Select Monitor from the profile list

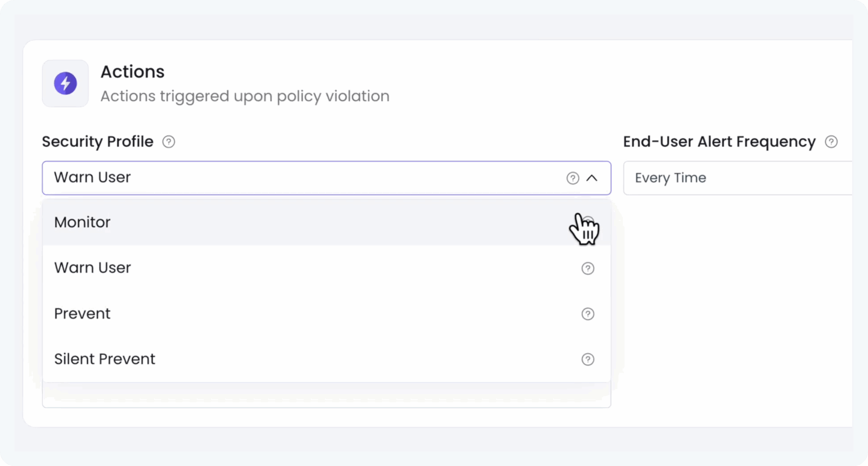[x=83, y=222]
